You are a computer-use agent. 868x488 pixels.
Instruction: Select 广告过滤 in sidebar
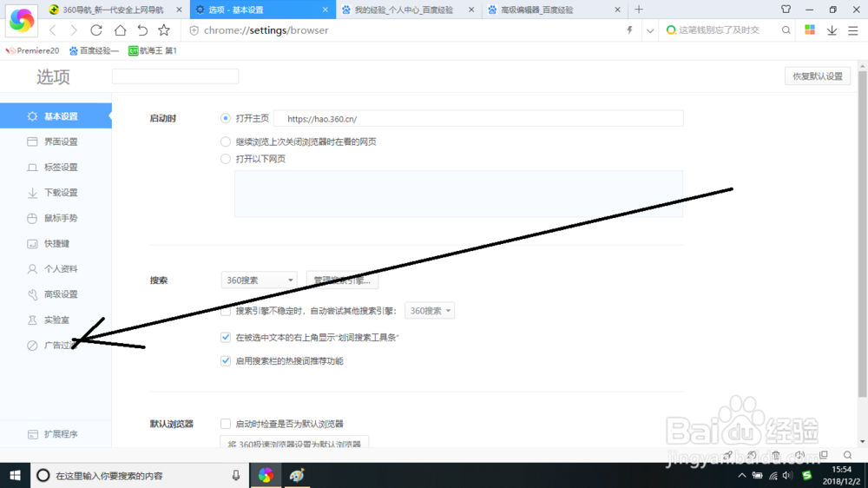tap(56, 346)
